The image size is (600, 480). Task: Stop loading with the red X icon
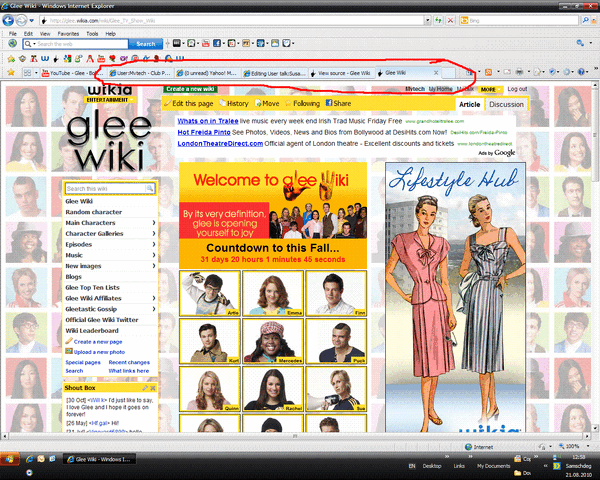pyautogui.click(x=451, y=20)
